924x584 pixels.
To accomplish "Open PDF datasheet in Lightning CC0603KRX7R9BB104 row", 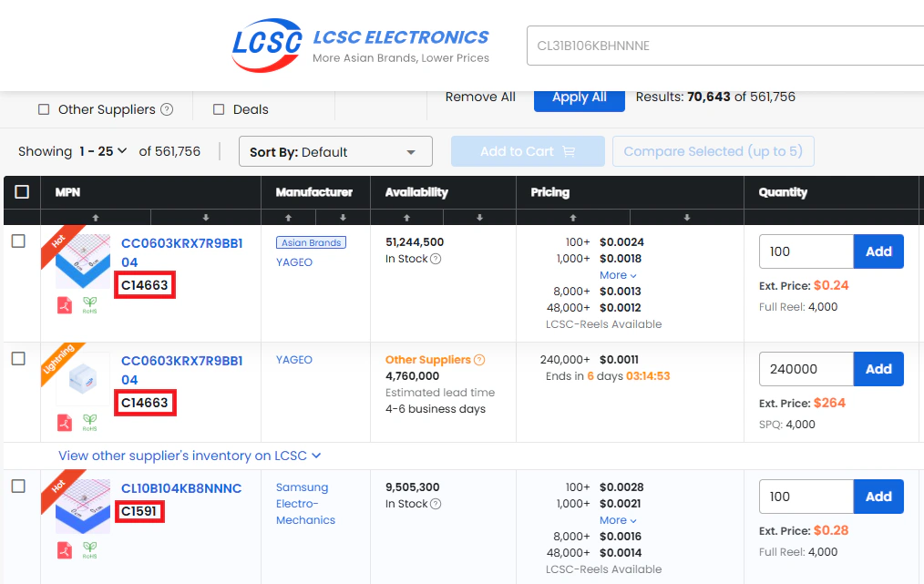I will tap(65, 423).
